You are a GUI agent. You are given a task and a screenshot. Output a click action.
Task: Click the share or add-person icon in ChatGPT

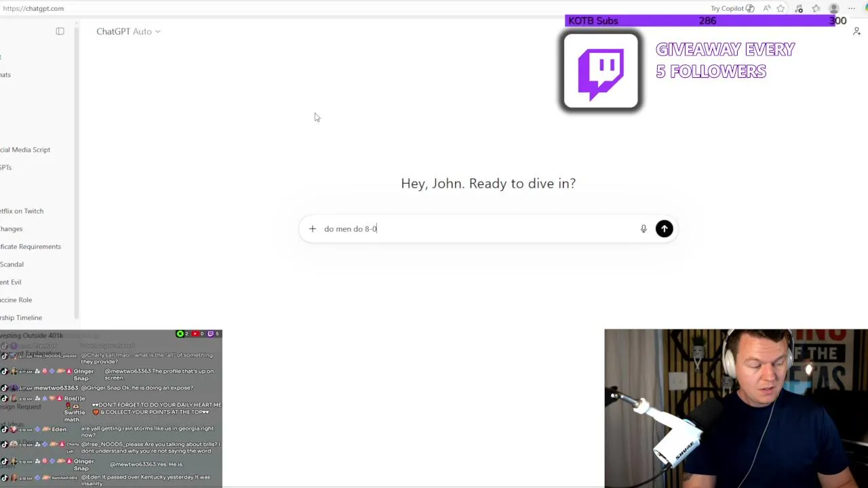pos(856,31)
